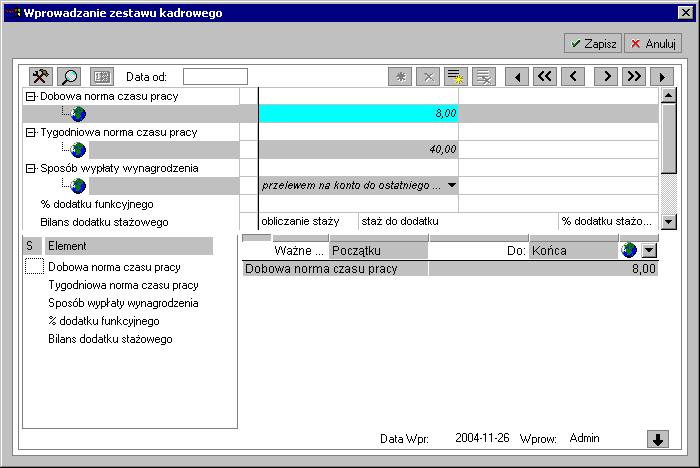
Task: Click the Początku date field
Action: pos(379,251)
